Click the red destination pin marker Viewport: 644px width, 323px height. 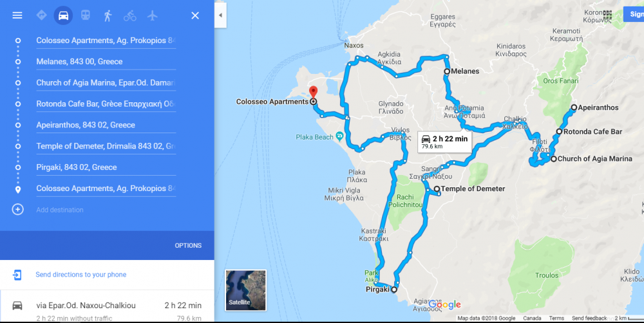(x=314, y=93)
